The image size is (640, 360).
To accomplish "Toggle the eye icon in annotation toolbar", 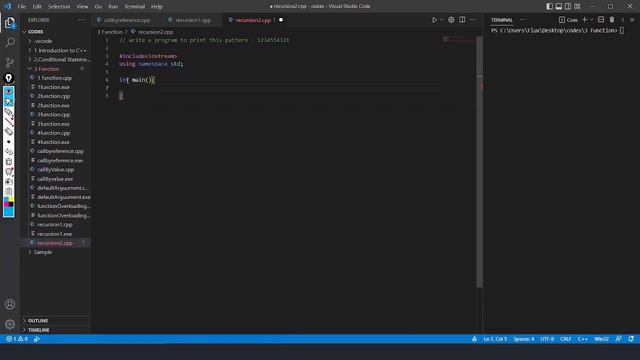I will [9, 91].
